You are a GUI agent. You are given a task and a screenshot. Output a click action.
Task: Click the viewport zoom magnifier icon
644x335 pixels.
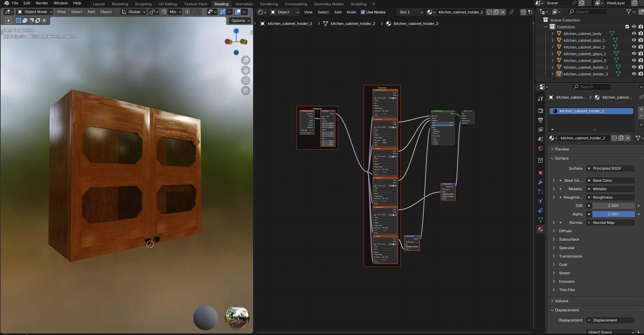coord(246,60)
